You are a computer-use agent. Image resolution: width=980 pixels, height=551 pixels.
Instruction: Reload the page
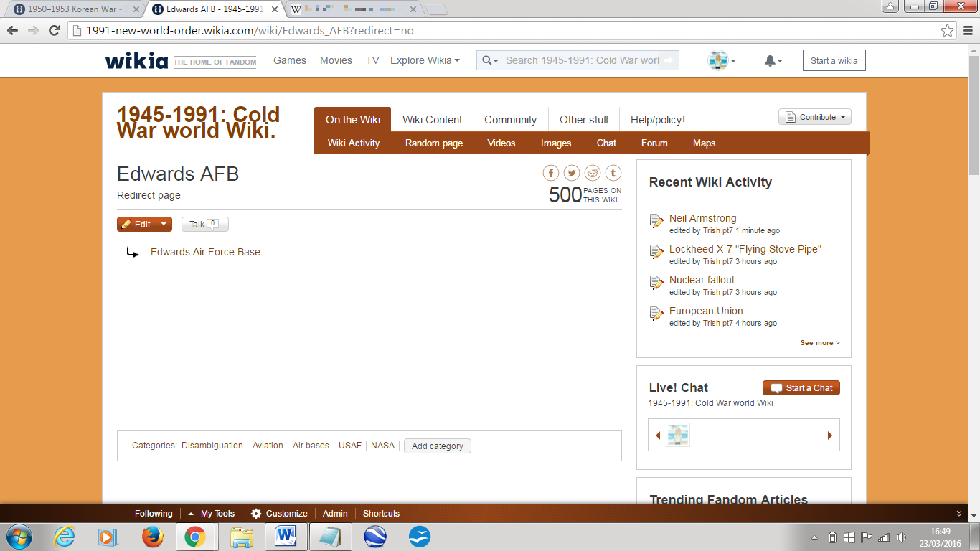click(x=54, y=31)
